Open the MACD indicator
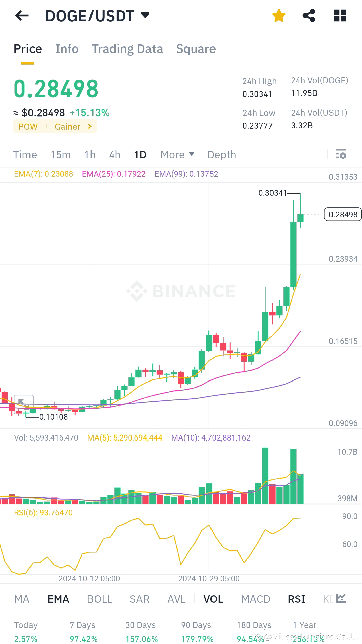The height and width of the screenshot is (644, 362). [x=255, y=599]
